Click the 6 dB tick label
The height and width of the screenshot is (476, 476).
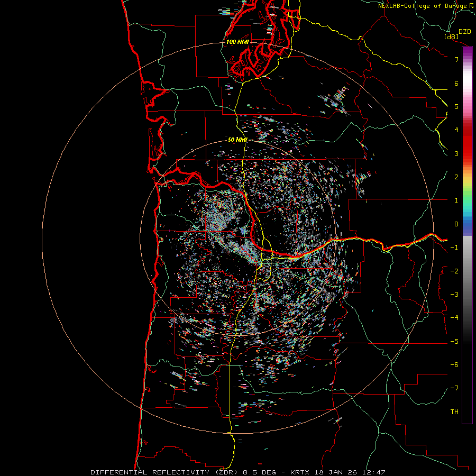point(456,83)
